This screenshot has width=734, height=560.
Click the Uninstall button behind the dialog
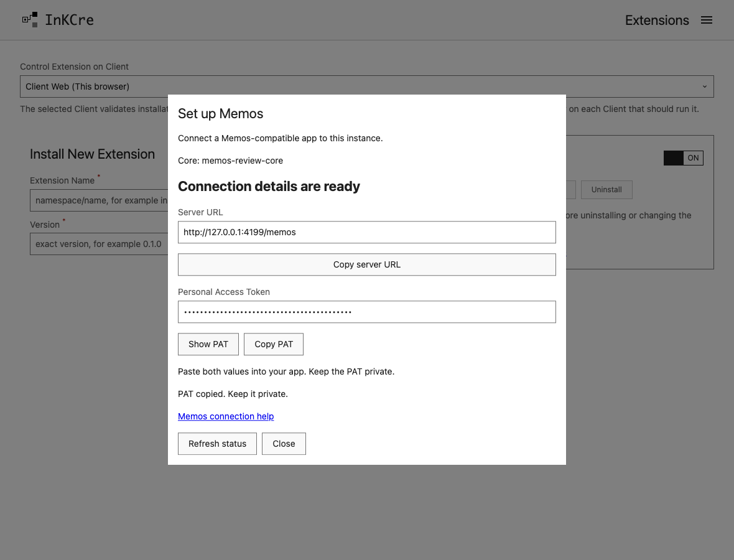point(606,190)
